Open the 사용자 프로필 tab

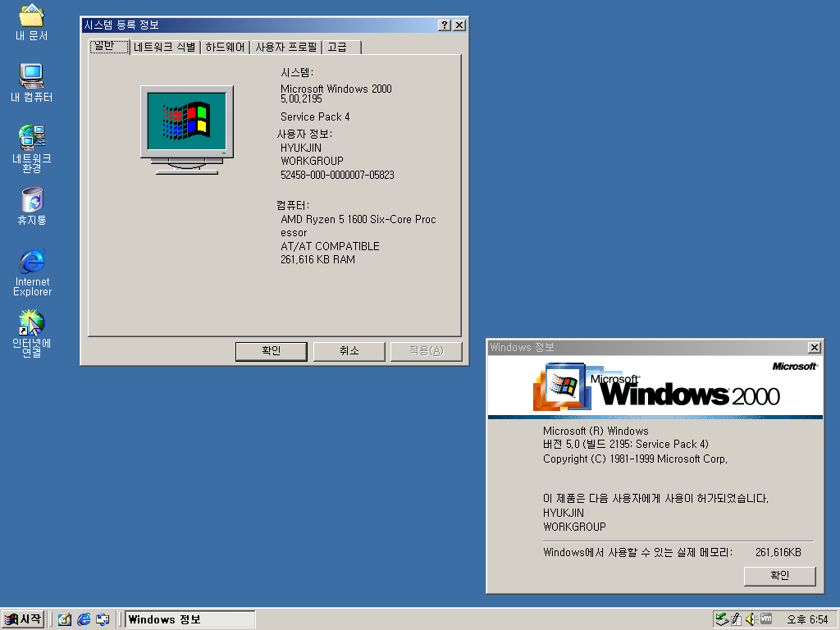[286, 47]
